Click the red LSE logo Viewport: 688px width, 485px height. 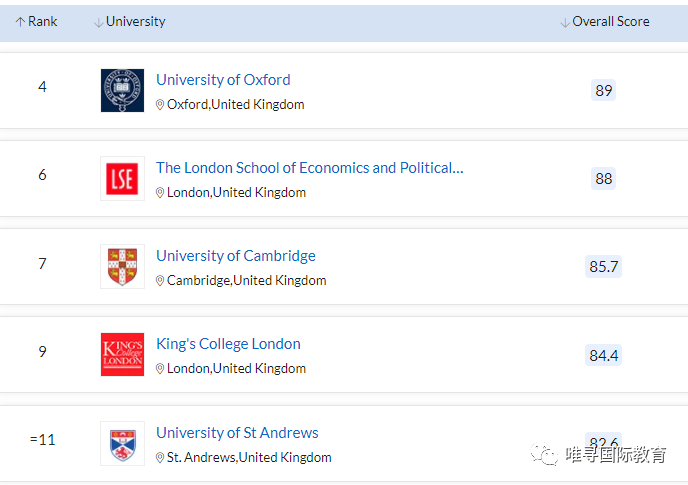point(122,178)
